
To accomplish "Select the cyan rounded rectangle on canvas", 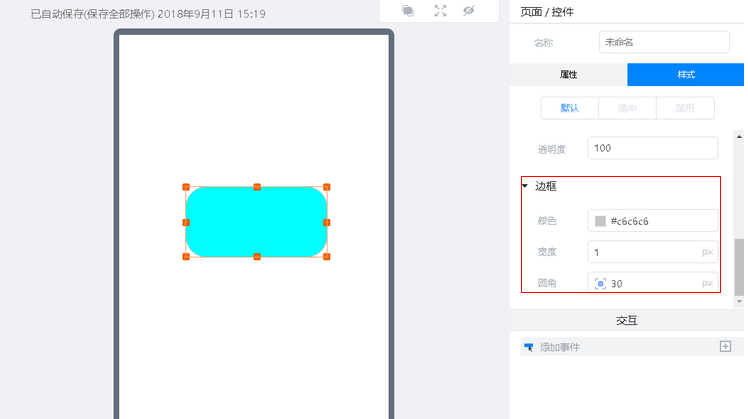I will (x=256, y=222).
